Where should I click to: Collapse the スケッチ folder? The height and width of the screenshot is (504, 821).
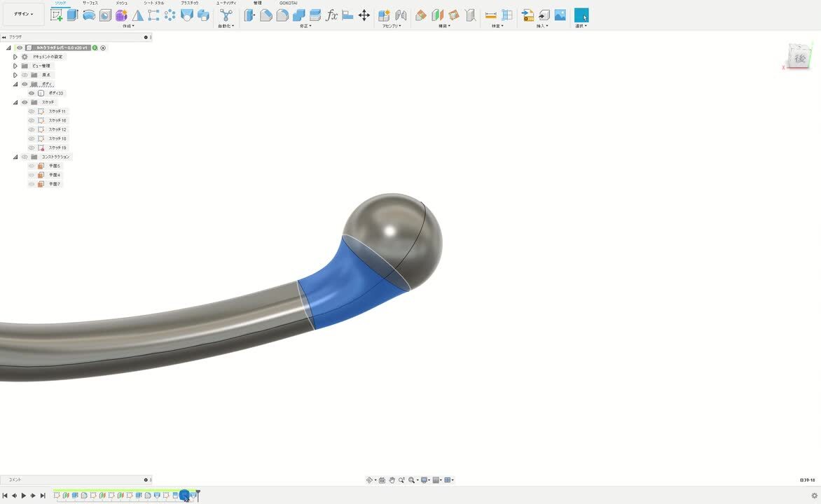tap(15, 102)
